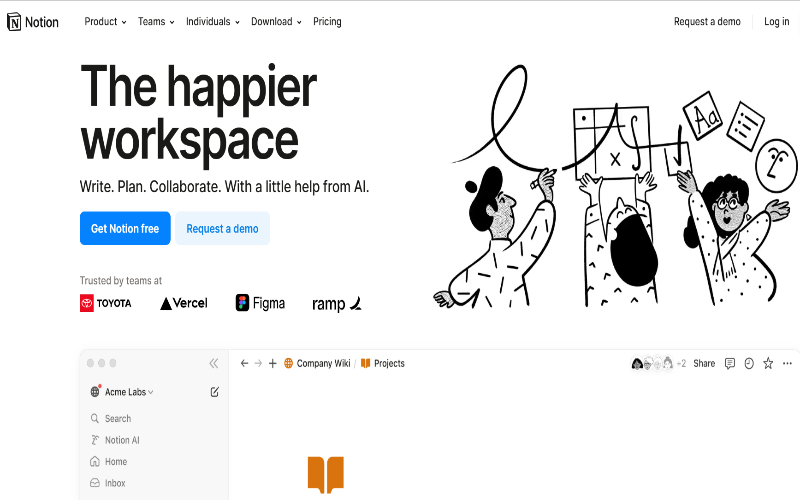Expand the Teams navigation menu
The width and height of the screenshot is (800, 500).
coord(156,21)
